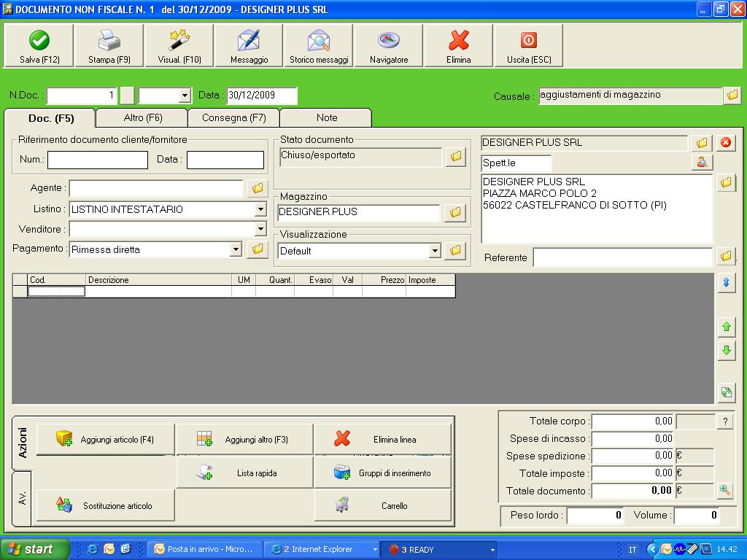Expand the Visualizzazione Default dropdown
This screenshot has height=560, width=747.
[435, 251]
